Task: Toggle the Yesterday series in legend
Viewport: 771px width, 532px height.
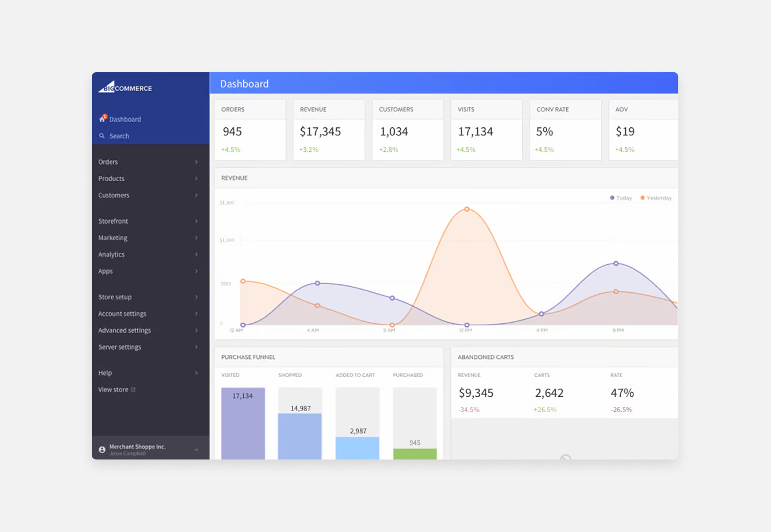Action: [656, 198]
